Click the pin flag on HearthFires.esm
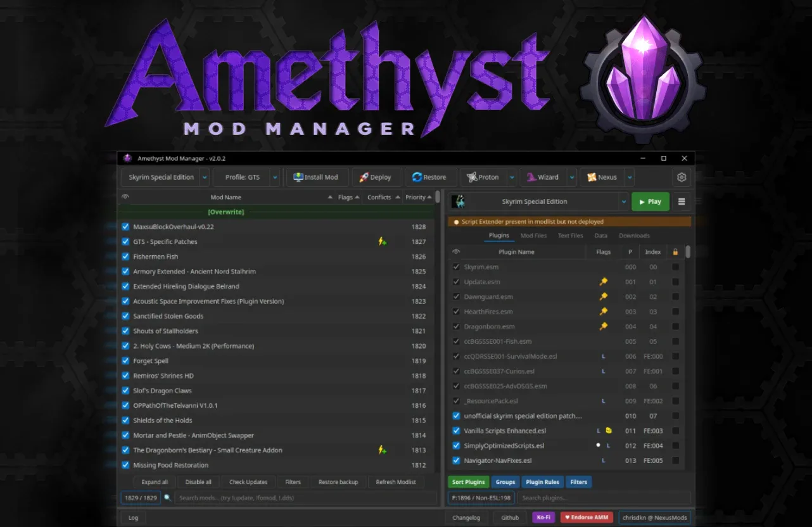This screenshot has width=812, height=527. (604, 311)
